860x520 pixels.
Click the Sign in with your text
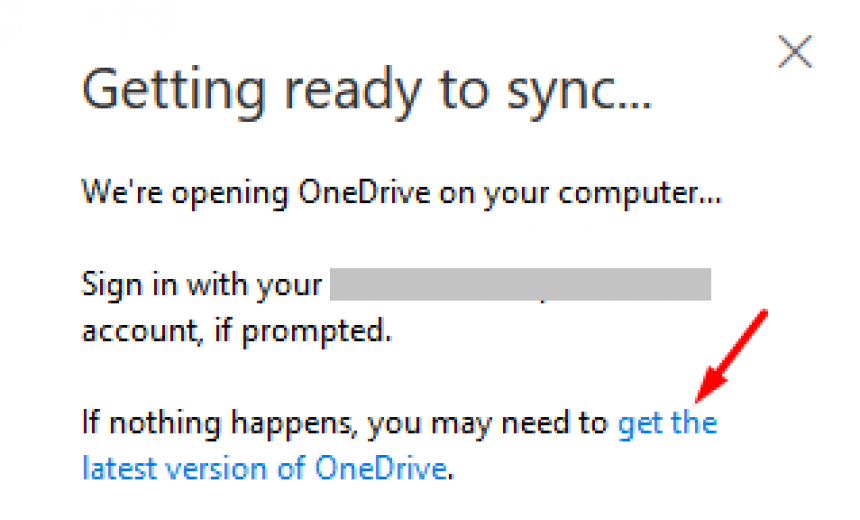[201, 285]
